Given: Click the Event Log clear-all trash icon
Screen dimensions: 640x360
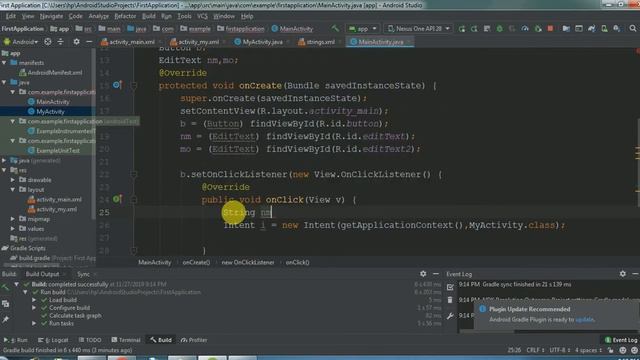Looking at the screenshot, I should point(450,300).
